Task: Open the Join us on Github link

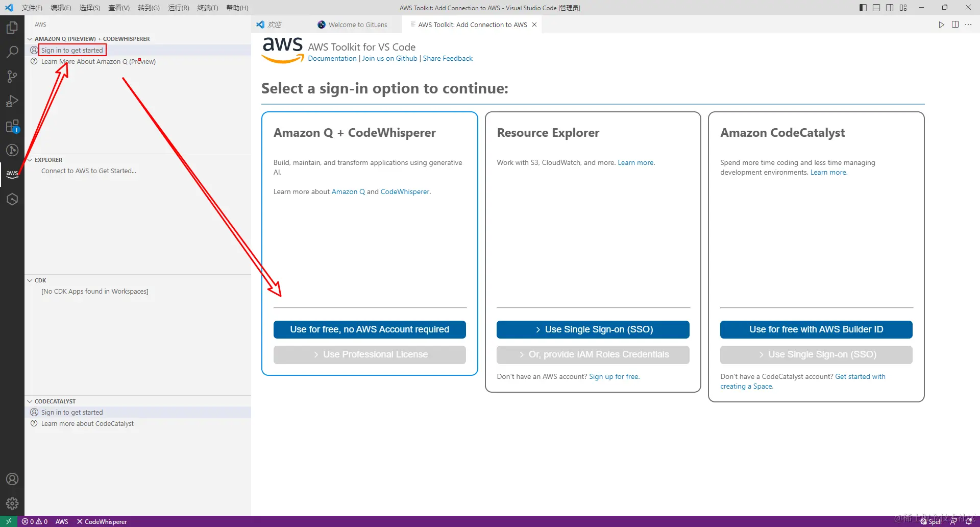Action: click(x=389, y=58)
